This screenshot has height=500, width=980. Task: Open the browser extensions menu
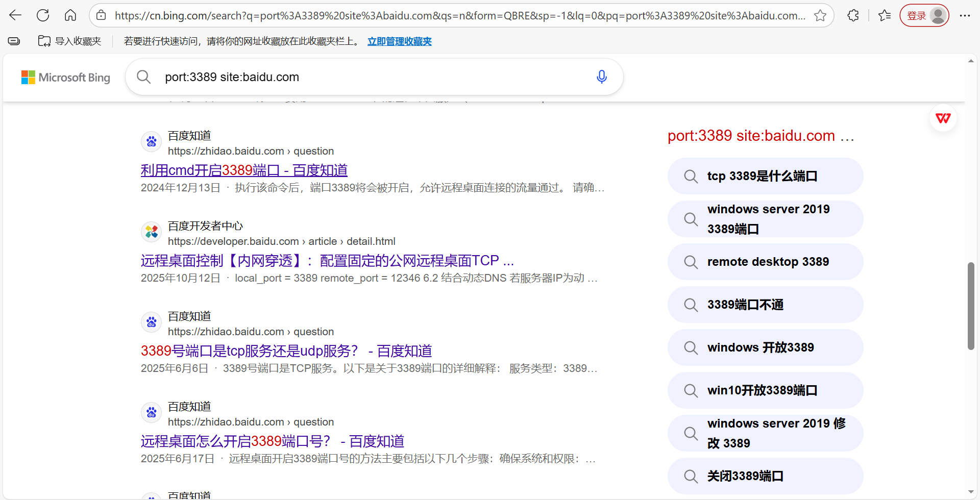[x=853, y=15]
